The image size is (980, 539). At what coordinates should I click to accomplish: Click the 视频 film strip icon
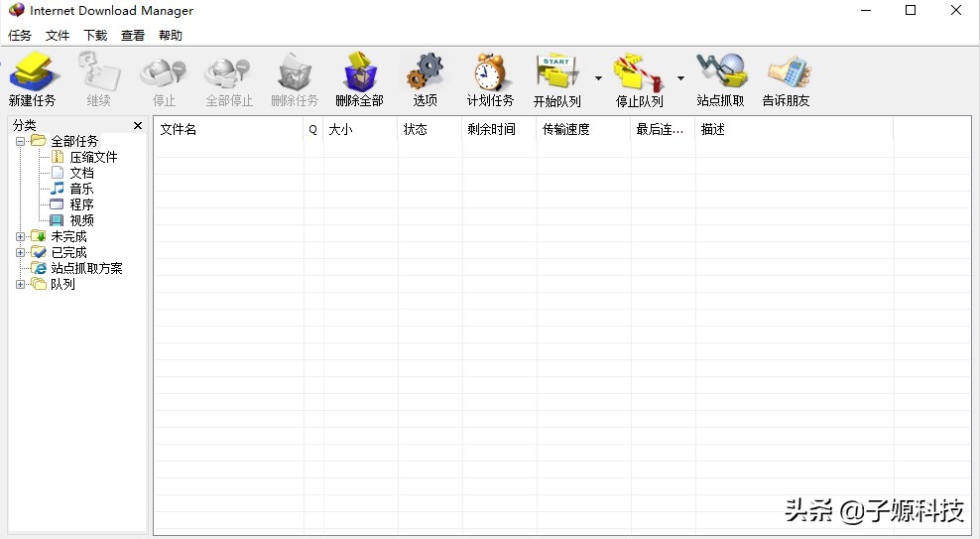(57, 220)
